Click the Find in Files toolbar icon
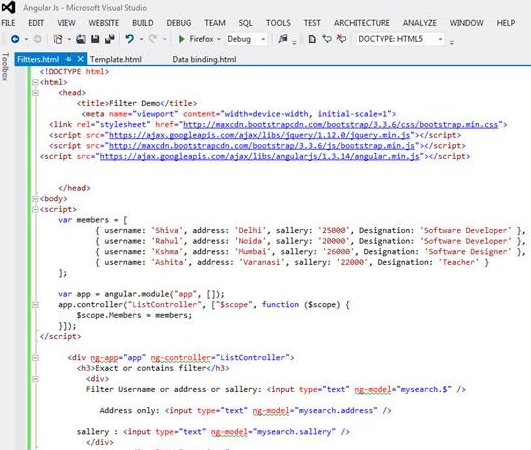Viewport: 531px width, 450px height. point(282,39)
